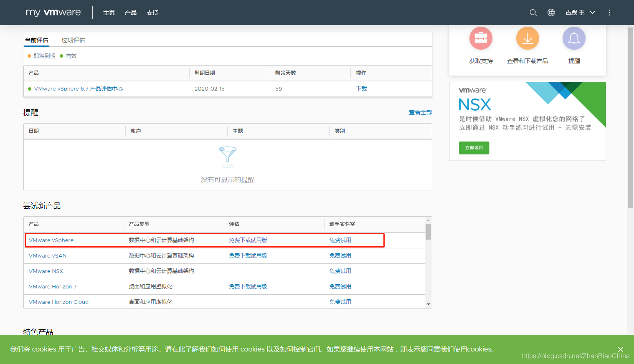The width and height of the screenshot is (634, 364).
Task: Click 免费试用 lab for Horizon 7
Action: (x=340, y=286)
